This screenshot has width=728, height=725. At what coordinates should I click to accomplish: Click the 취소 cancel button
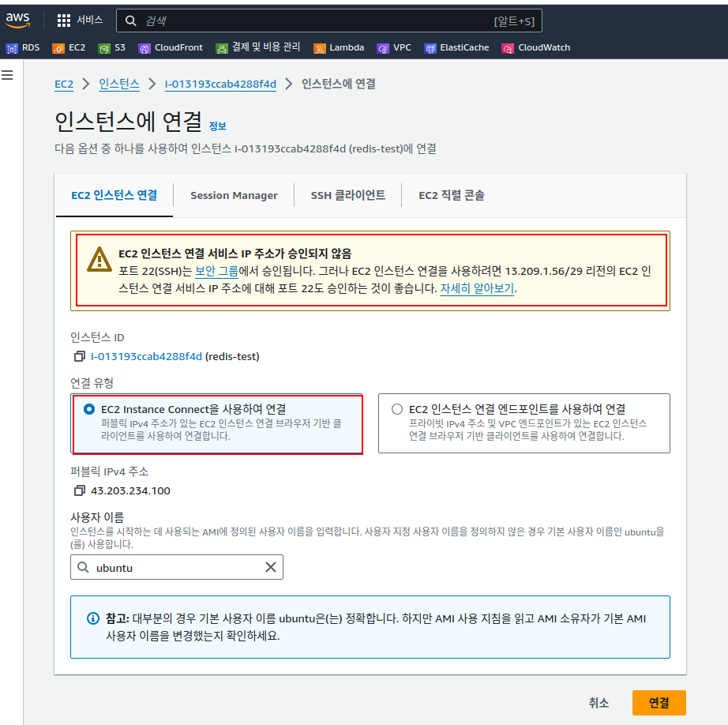[x=599, y=702]
